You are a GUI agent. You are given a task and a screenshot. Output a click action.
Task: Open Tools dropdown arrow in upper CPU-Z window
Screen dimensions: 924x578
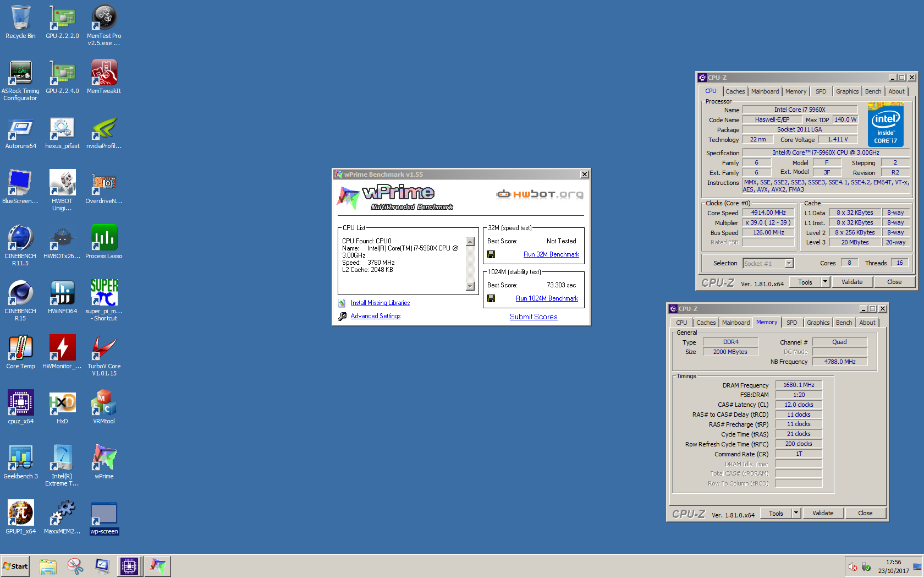coord(825,282)
